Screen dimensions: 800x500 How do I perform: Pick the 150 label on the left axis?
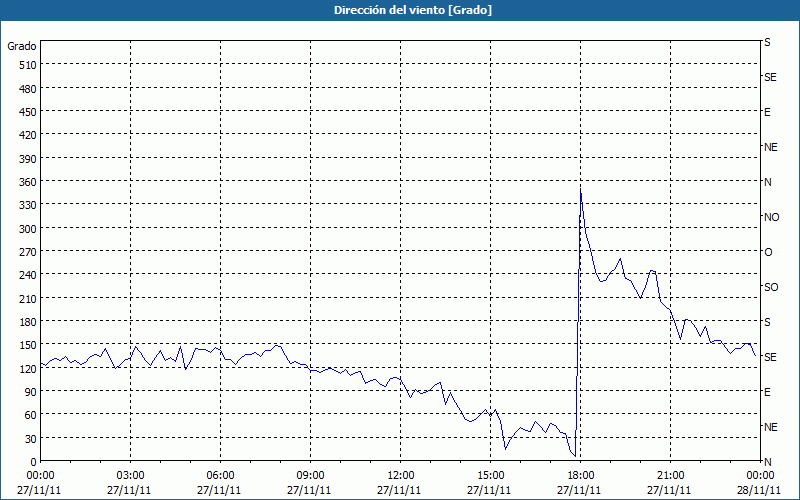[28, 345]
